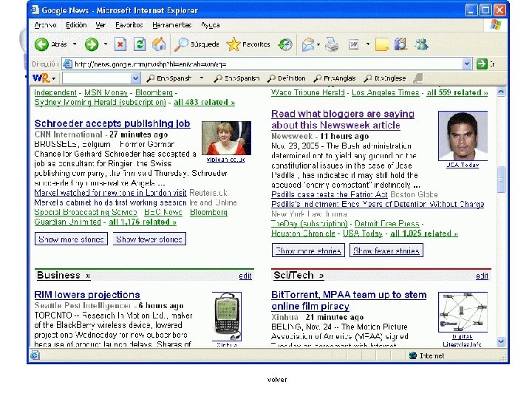Viewport: 532px width, 399px height.
Task: Click the yellow folder toolbar icon
Action: [382, 44]
